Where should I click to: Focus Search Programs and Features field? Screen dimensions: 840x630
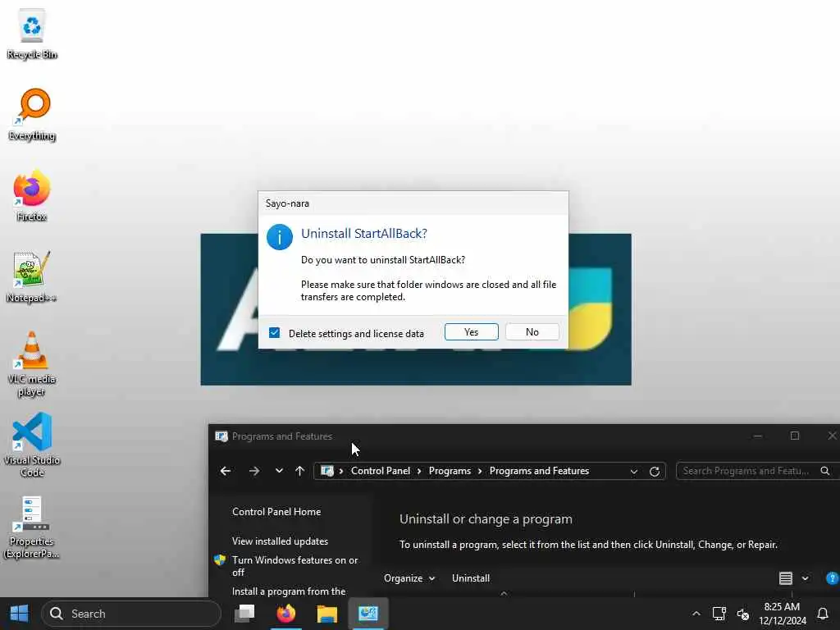(x=756, y=471)
